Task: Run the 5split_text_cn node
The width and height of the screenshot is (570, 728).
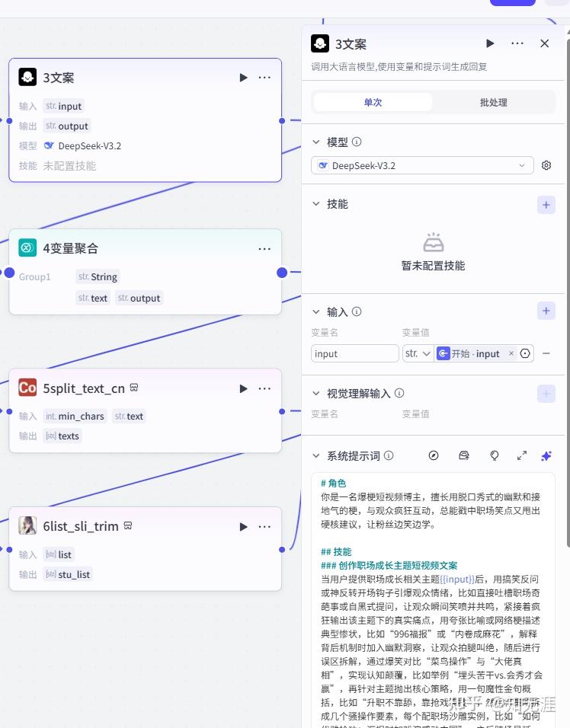Action: [243, 388]
